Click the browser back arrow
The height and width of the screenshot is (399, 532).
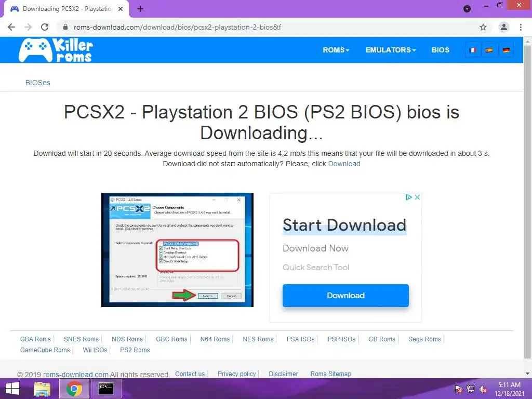[11, 27]
